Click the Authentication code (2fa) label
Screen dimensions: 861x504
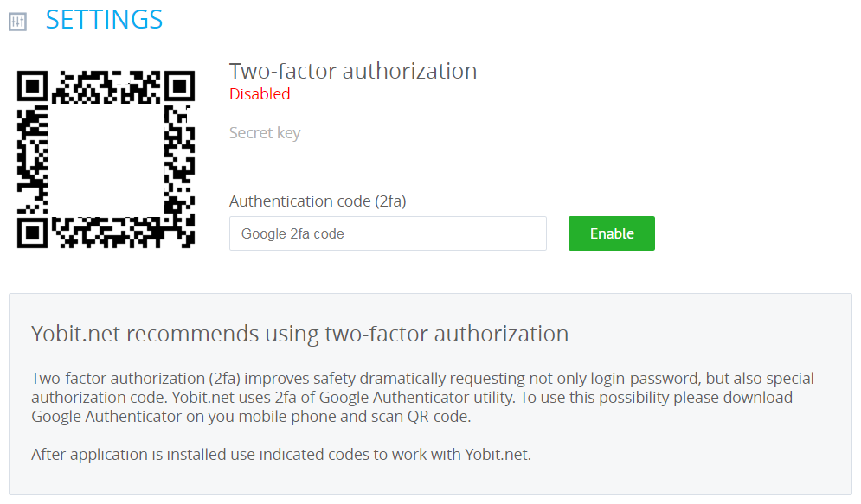318,201
